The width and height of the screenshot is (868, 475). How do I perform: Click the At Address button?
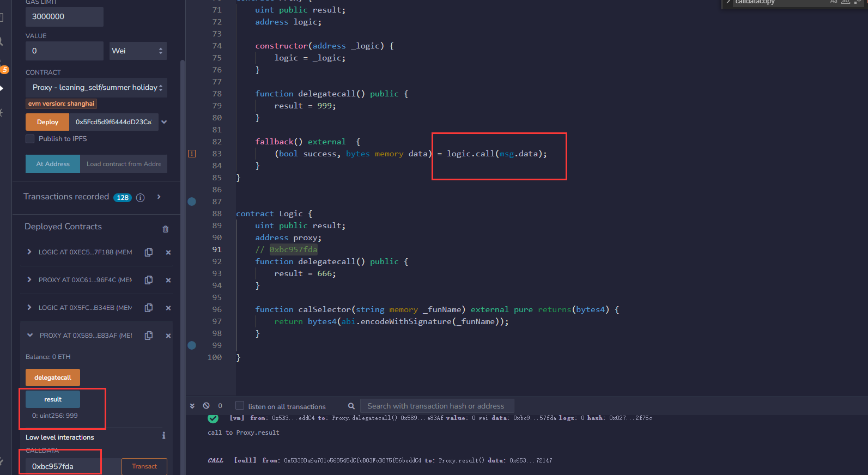tap(53, 164)
